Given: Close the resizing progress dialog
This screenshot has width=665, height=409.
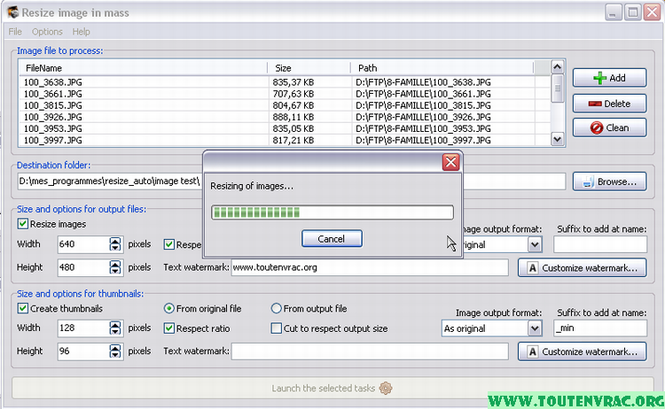Looking at the screenshot, I should point(450,163).
